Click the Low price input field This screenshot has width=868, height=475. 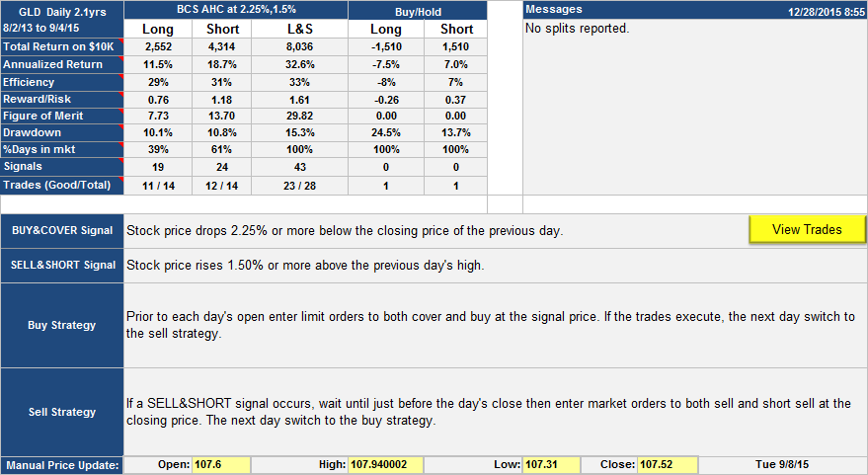[550, 465]
